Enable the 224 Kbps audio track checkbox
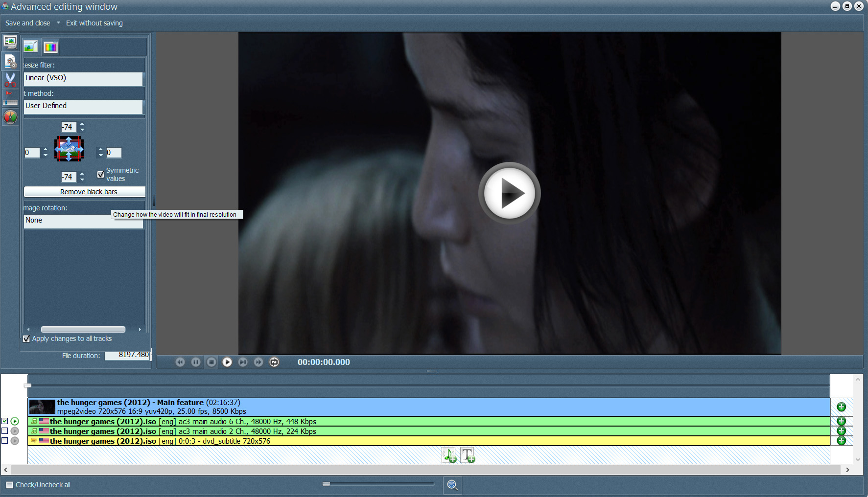868x497 pixels. (5, 430)
